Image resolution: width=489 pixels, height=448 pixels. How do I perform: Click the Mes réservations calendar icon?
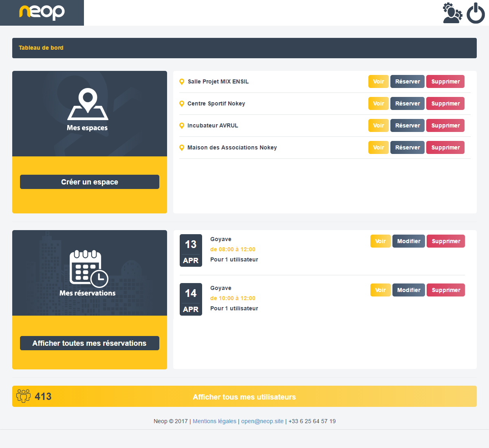click(88, 268)
